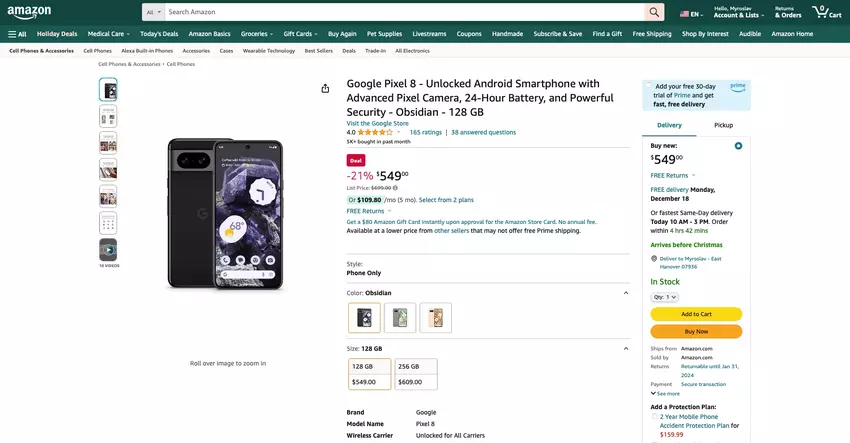Screen dimensions: 850x443
Task: Click the deliver-to location pin icon
Action: [x=654, y=259]
